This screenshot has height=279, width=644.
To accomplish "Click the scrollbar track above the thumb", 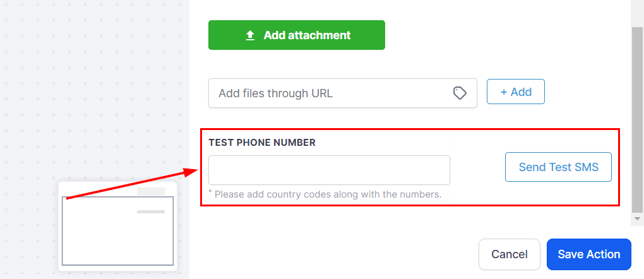I will [638, 13].
